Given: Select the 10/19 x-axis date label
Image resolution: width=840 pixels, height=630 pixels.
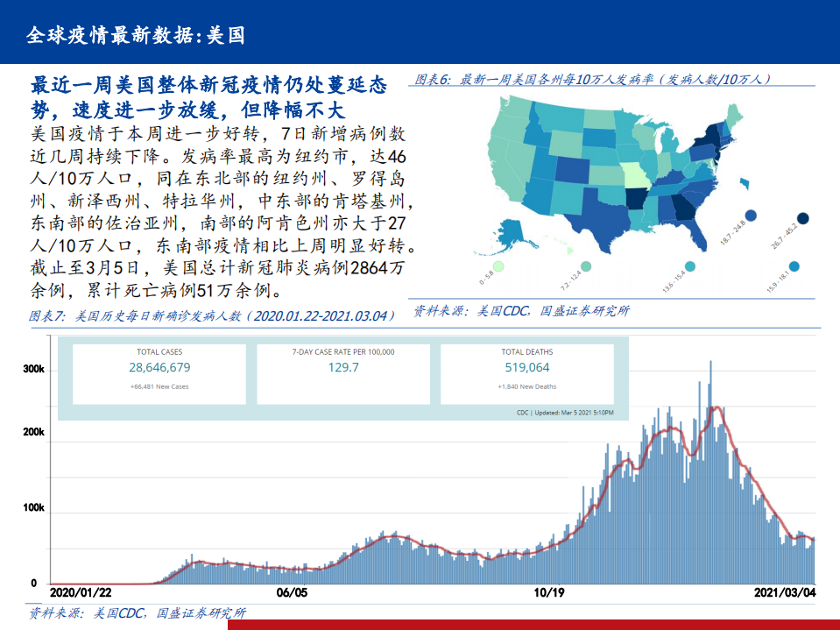Looking at the screenshot, I should pos(548,592).
